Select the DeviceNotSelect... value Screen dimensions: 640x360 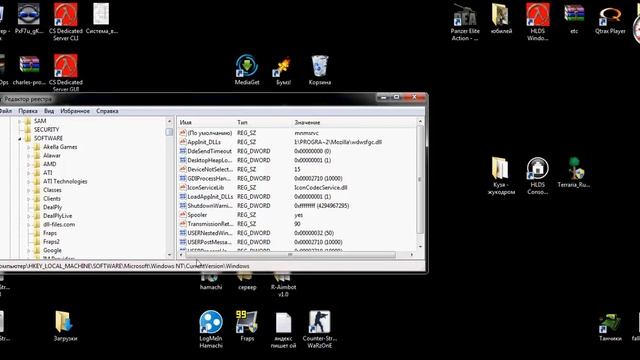pyautogui.click(x=210, y=169)
